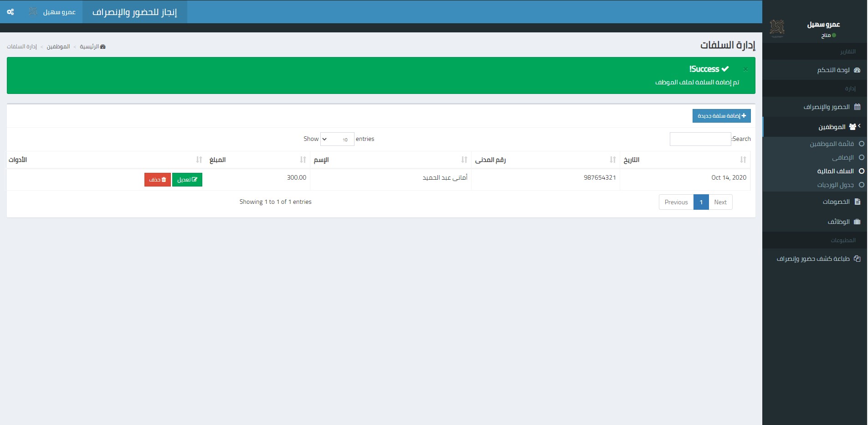The image size is (868, 425).
Task: Select page 1 in pagination
Action: point(701,202)
